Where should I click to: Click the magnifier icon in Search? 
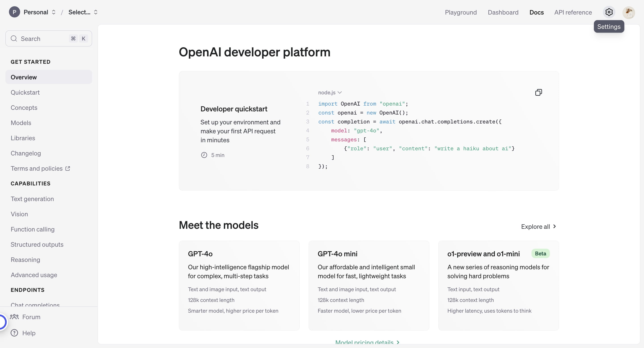pos(14,38)
